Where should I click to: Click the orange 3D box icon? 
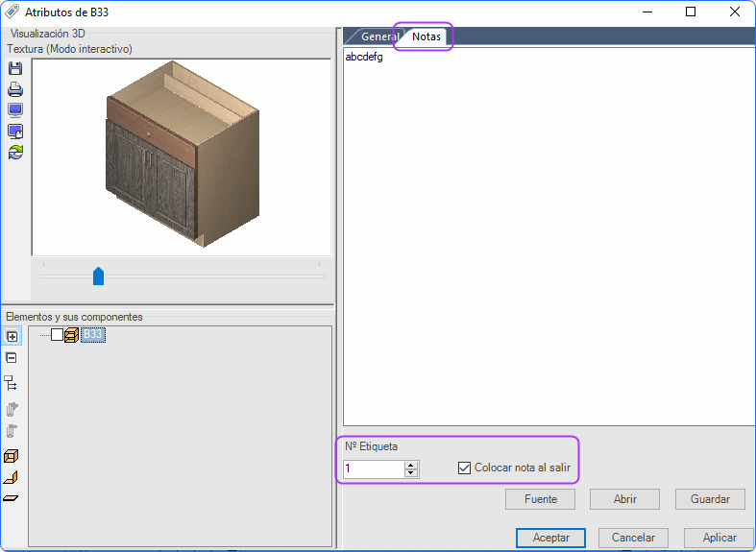click(x=11, y=456)
